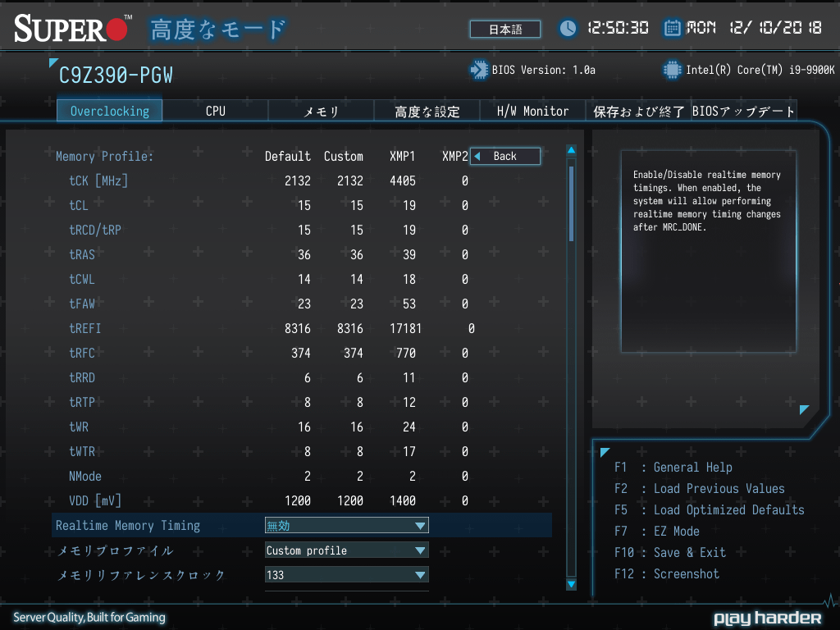
Task: Open メモリプロファイル Custom profile dropdown
Action: (347, 550)
